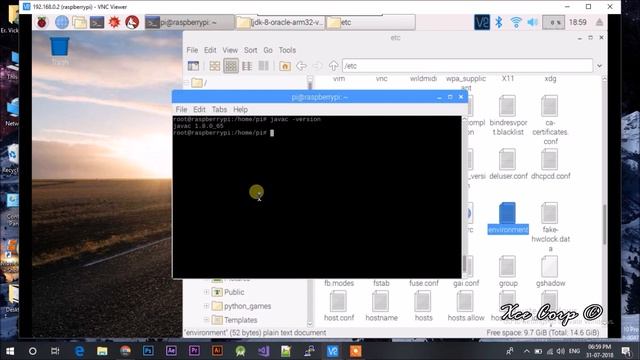Select bindresvport.blacklist file
The width and height of the screenshot is (640, 360).
pyautogui.click(x=508, y=116)
